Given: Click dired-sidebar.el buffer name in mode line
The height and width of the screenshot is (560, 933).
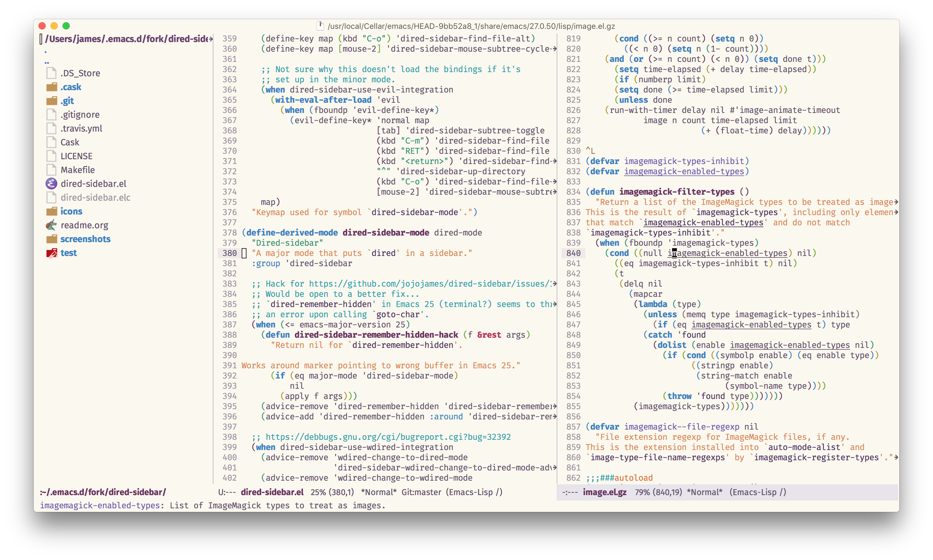Looking at the screenshot, I should pos(272,492).
